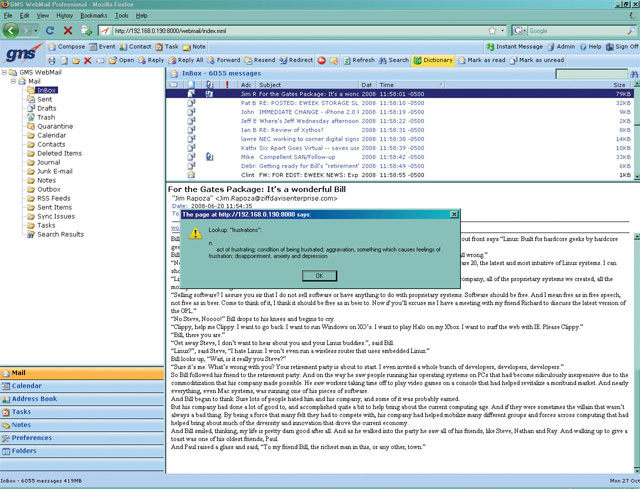Create a new Event
Screen dimensions: 640x489
tap(102, 47)
